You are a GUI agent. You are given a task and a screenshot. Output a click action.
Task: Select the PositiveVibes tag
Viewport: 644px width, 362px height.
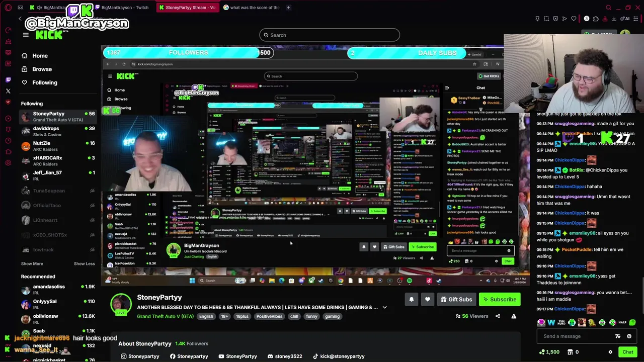pyautogui.click(x=269, y=316)
